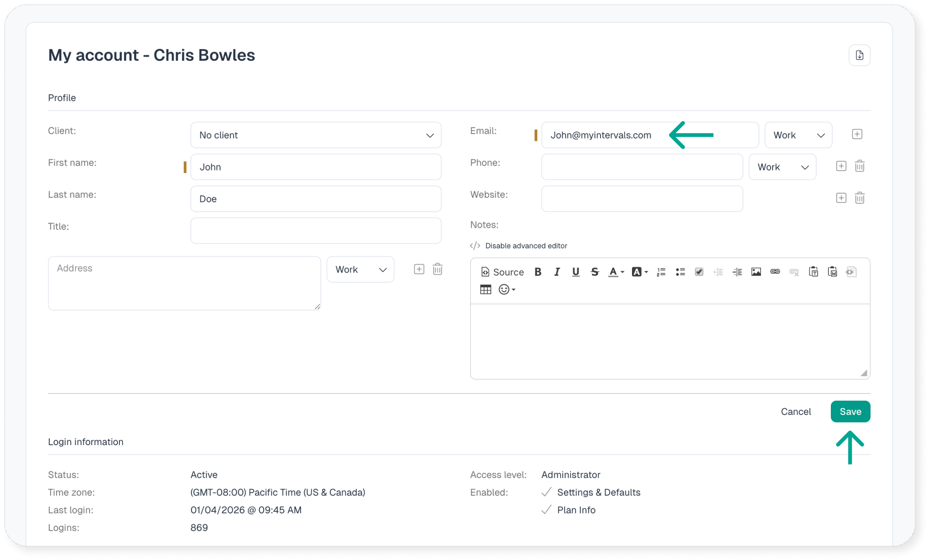Screen dimensions: 929x560
Task: Toggle bold formatting in notes editor
Action: tap(538, 272)
